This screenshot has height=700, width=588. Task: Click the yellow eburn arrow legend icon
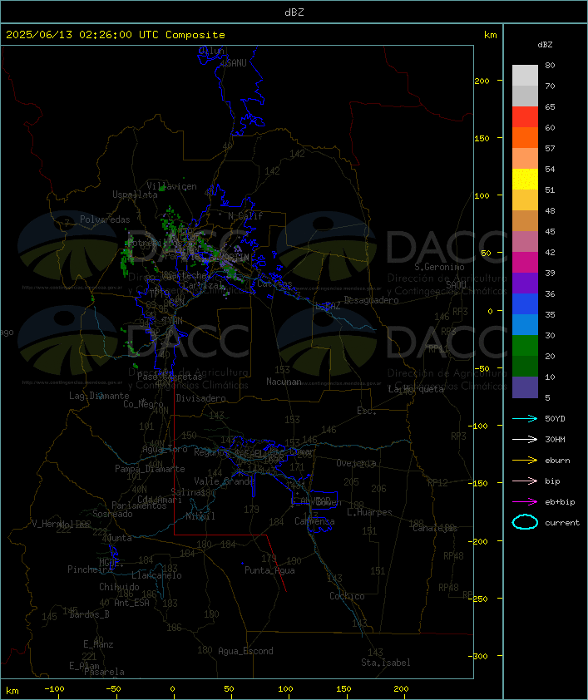(525, 461)
